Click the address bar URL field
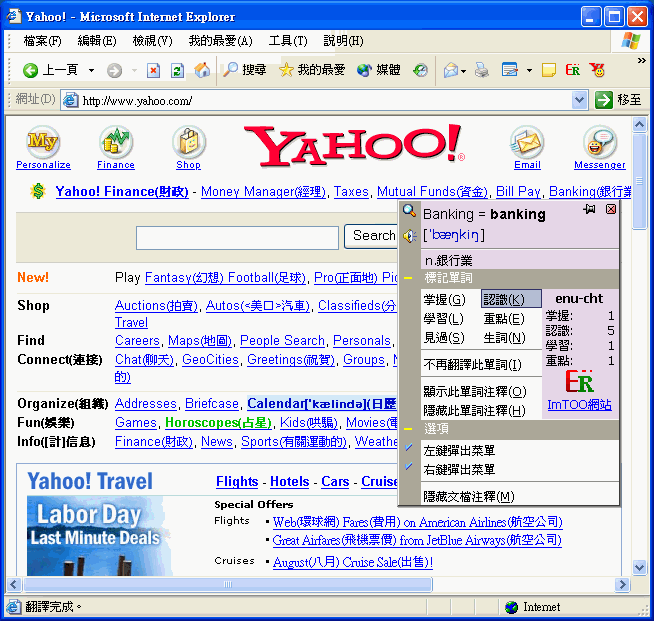654x621 pixels. coord(325,101)
